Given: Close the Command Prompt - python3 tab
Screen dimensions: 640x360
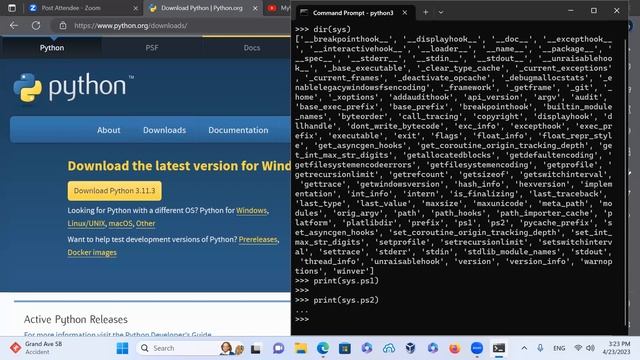Looking at the screenshot, I should pyautogui.click(x=404, y=13).
